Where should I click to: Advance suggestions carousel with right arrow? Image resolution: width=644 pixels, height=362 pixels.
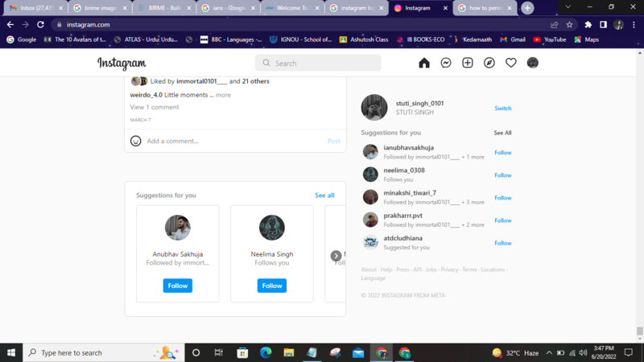coord(336,256)
